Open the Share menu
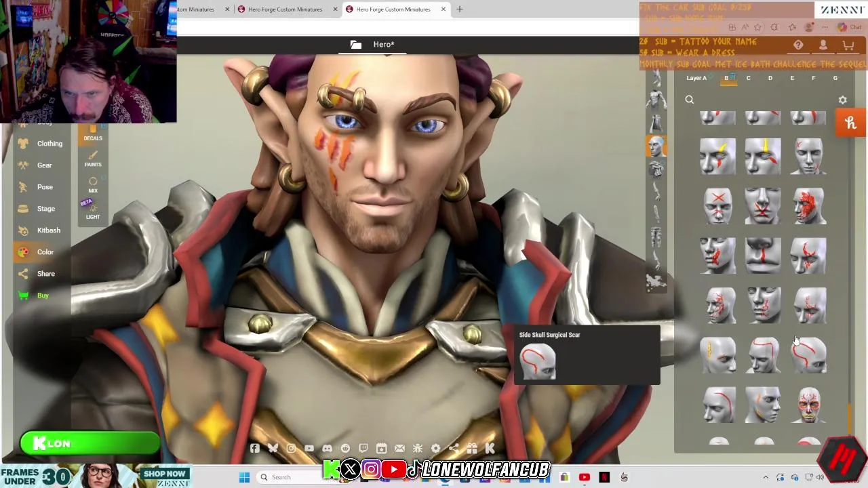 37,274
